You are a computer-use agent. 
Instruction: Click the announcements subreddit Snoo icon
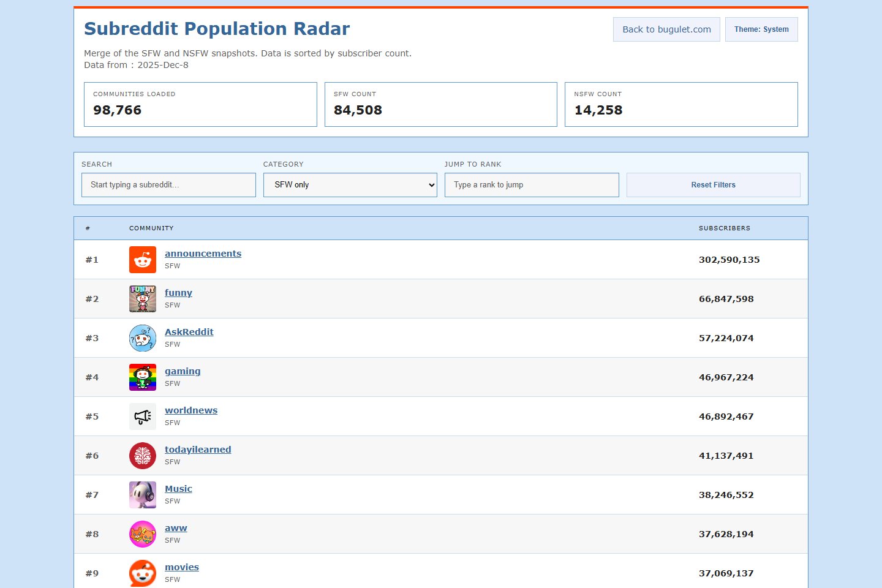pyautogui.click(x=142, y=260)
